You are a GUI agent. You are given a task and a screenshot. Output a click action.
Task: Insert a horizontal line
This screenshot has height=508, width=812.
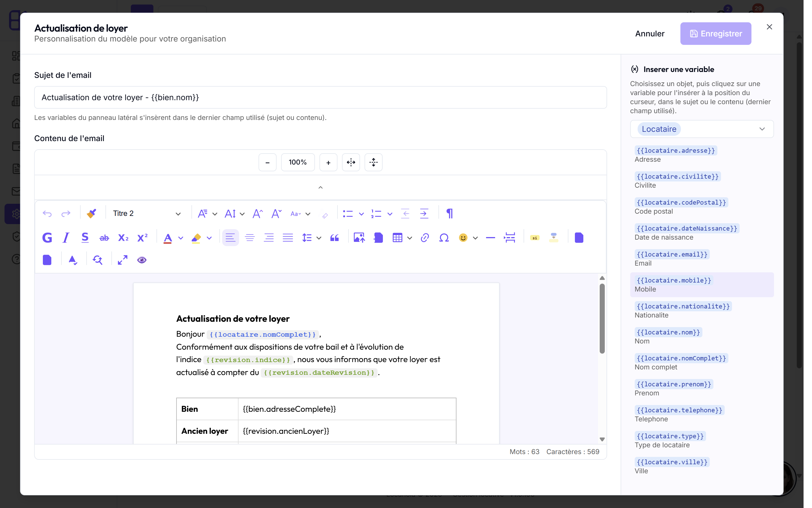[x=491, y=238]
